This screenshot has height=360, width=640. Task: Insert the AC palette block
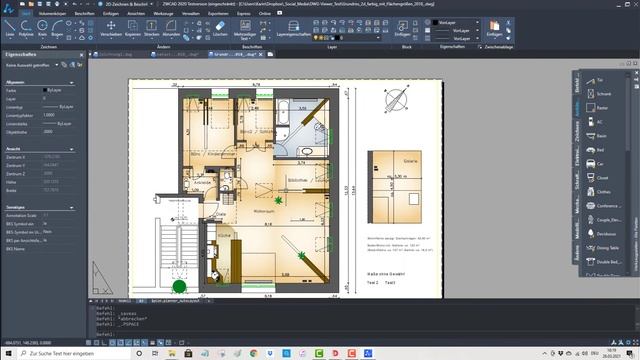point(595,122)
